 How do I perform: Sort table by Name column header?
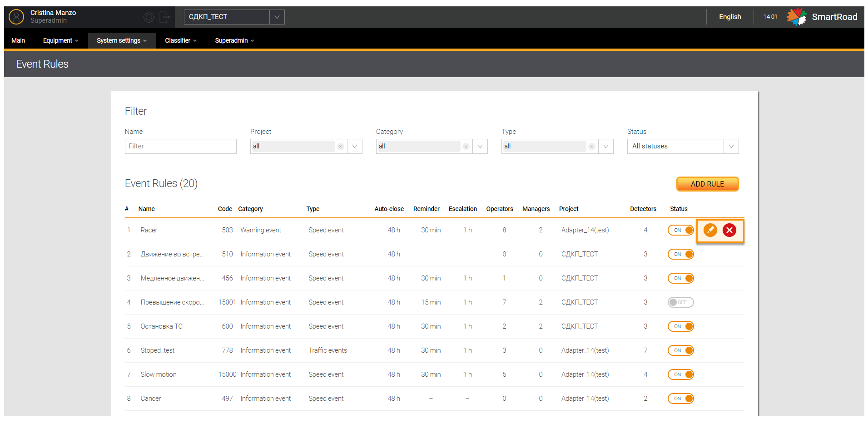point(147,209)
